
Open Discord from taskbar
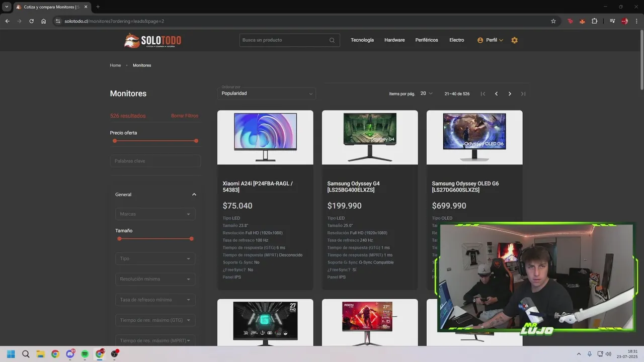[x=70, y=354]
